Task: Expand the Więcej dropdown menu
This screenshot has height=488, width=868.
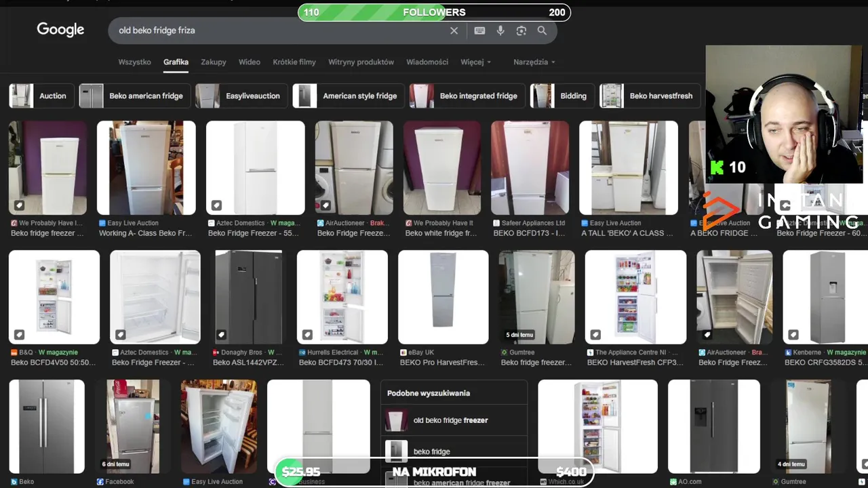Action: click(475, 62)
